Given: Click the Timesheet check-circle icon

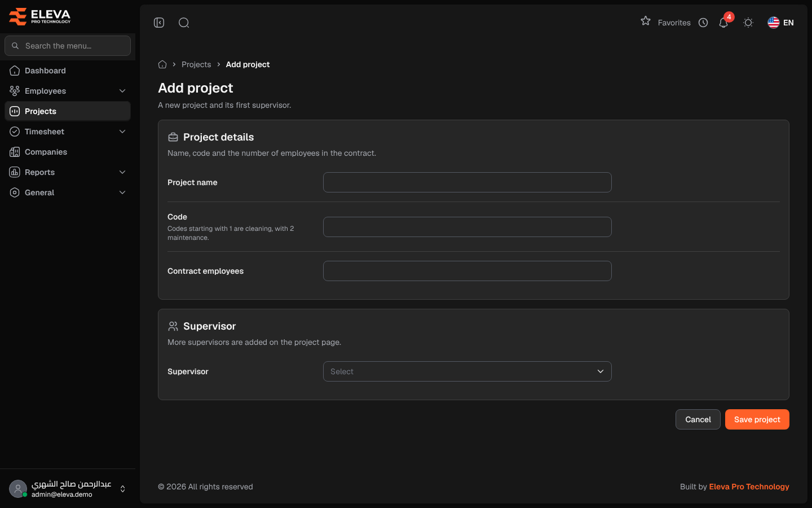Looking at the screenshot, I should click(15, 132).
